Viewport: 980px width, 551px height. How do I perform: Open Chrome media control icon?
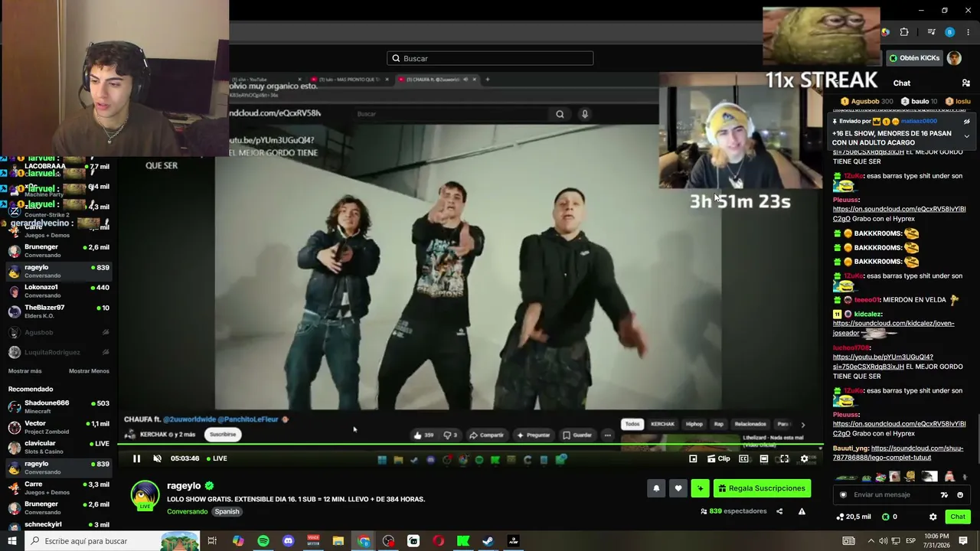coord(931,32)
